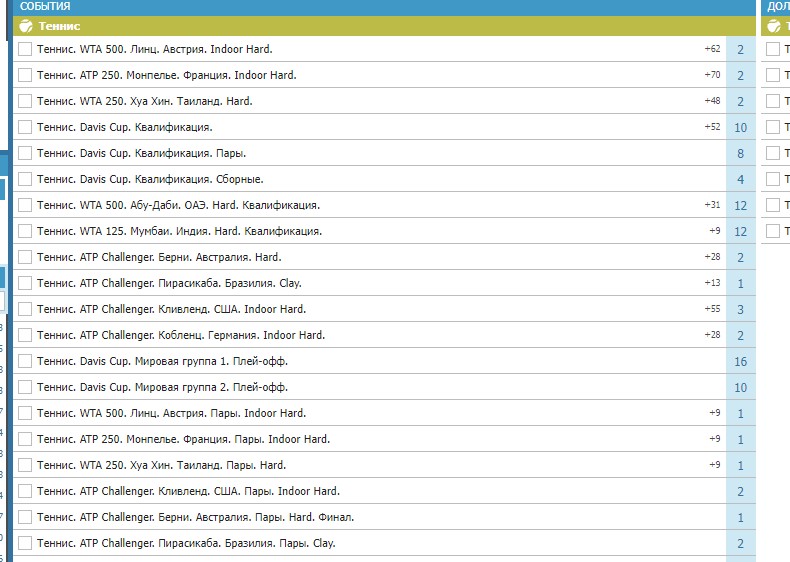
Task: Click count 10 for Мировая группа 2
Action: [x=741, y=388]
